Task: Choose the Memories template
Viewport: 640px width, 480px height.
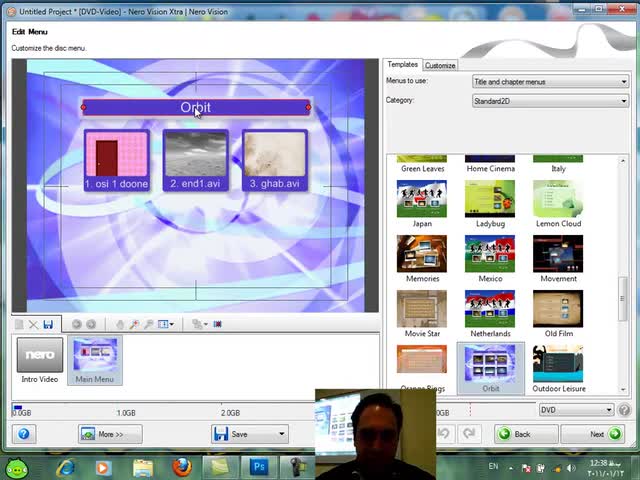Action: point(422,259)
